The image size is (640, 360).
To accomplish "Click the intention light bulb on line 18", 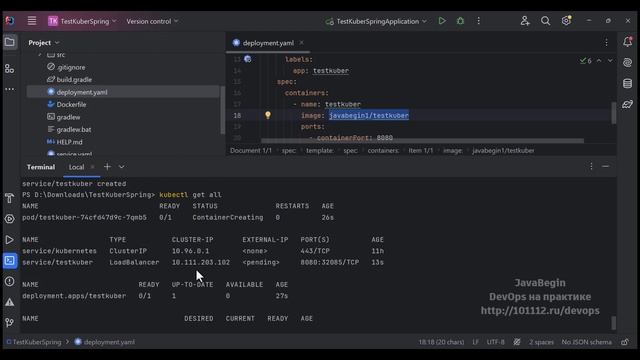I will pyautogui.click(x=268, y=115).
